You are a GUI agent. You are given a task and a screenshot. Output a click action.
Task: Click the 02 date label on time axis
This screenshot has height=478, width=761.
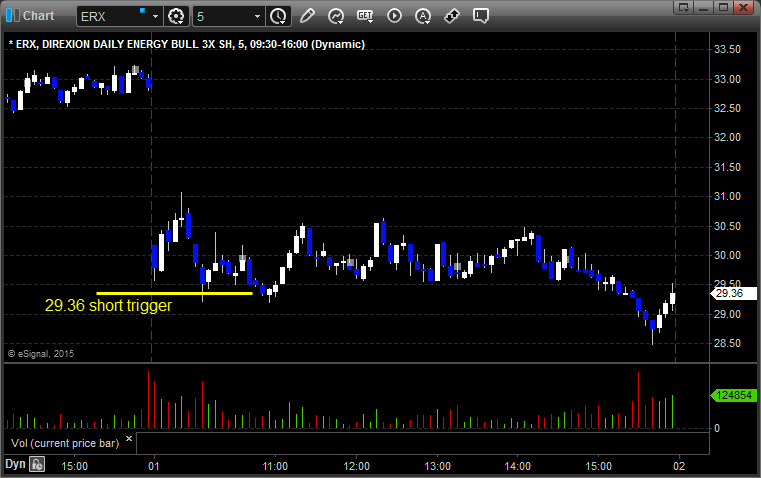(679, 466)
